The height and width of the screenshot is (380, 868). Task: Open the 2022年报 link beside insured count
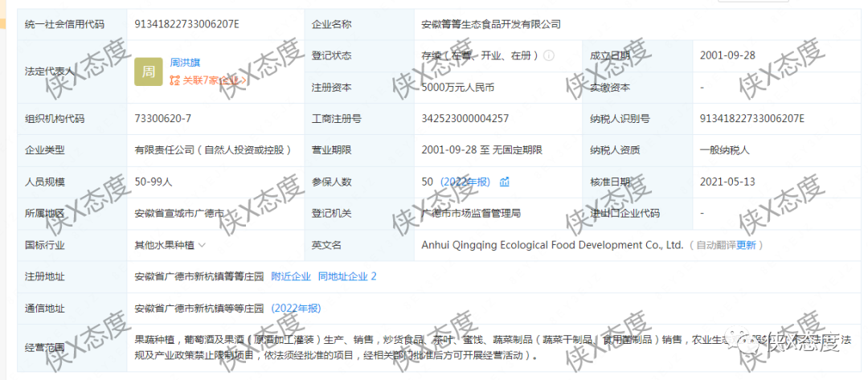pos(465,182)
